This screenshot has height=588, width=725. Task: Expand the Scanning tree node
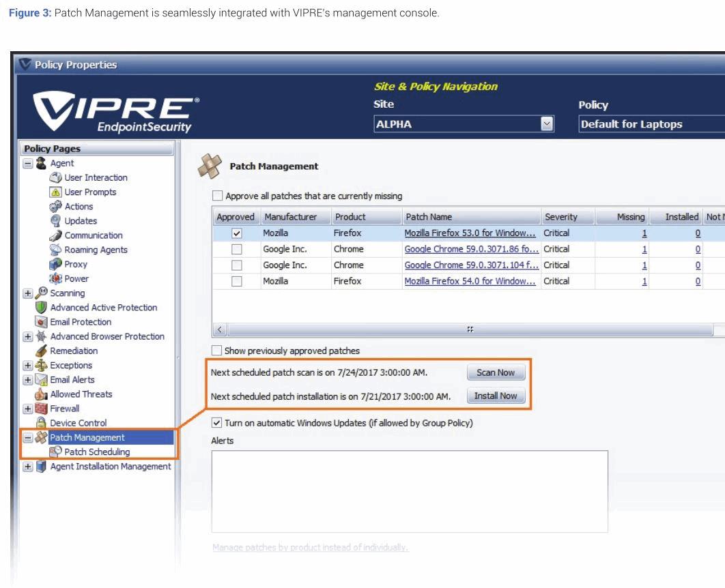coord(28,293)
